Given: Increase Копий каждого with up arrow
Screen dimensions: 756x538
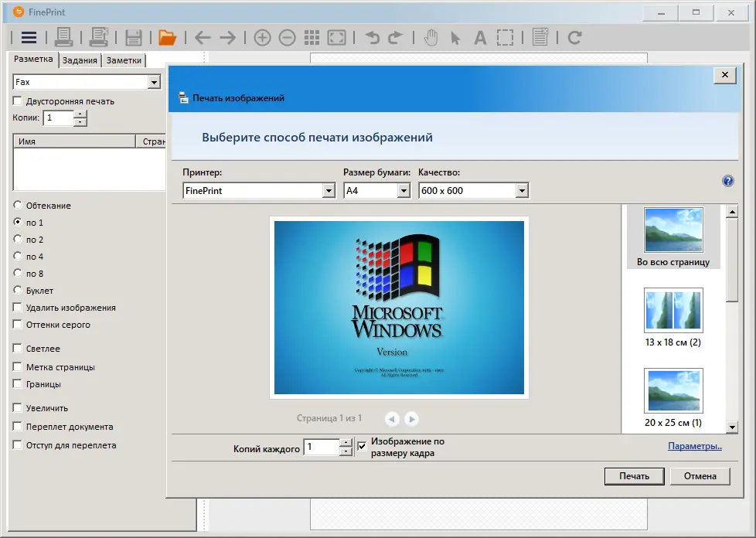Looking at the screenshot, I should point(346,443).
